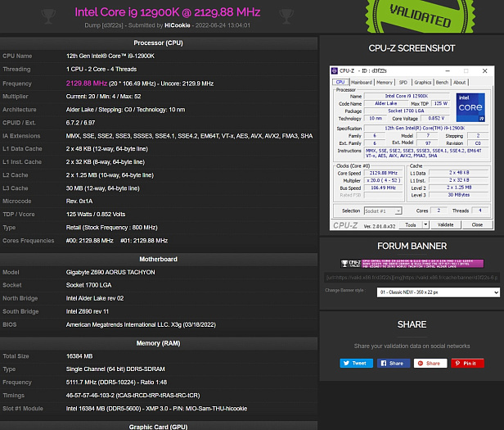
Task: Open the SPD tab in CPU-Z
Action: pyautogui.click(x=403, y=83)
